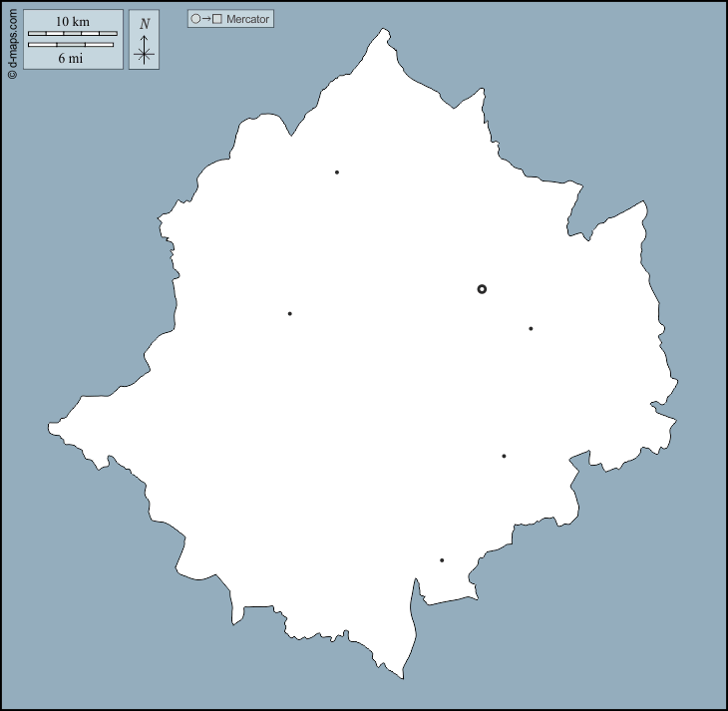This screenshot has height=711, width=728.
Task: Click the circle icon beside Mercator
Action: point(195,19)
